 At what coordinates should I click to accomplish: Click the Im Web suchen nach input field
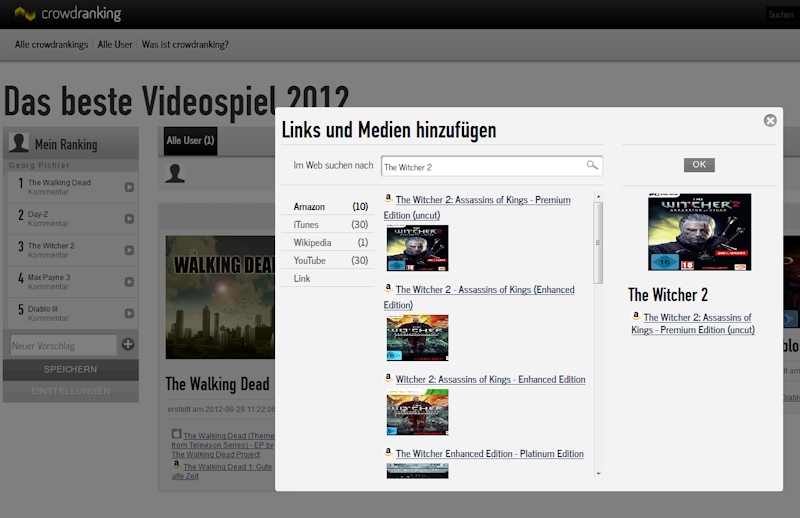coord(492,166)
